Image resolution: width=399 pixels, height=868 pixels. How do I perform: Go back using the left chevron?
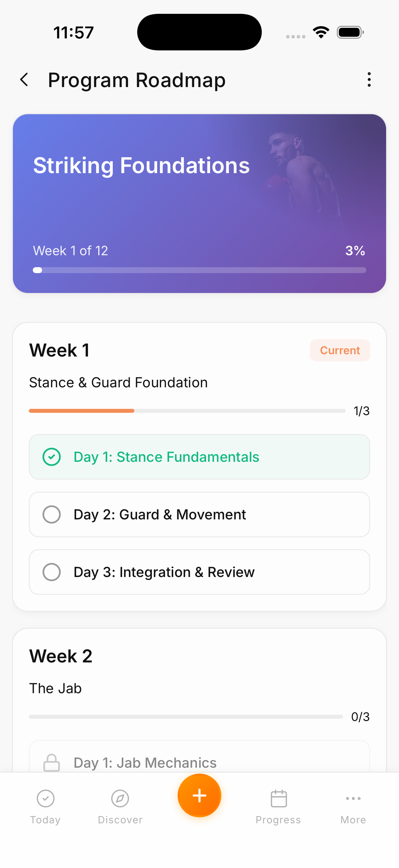click(24, 80)
